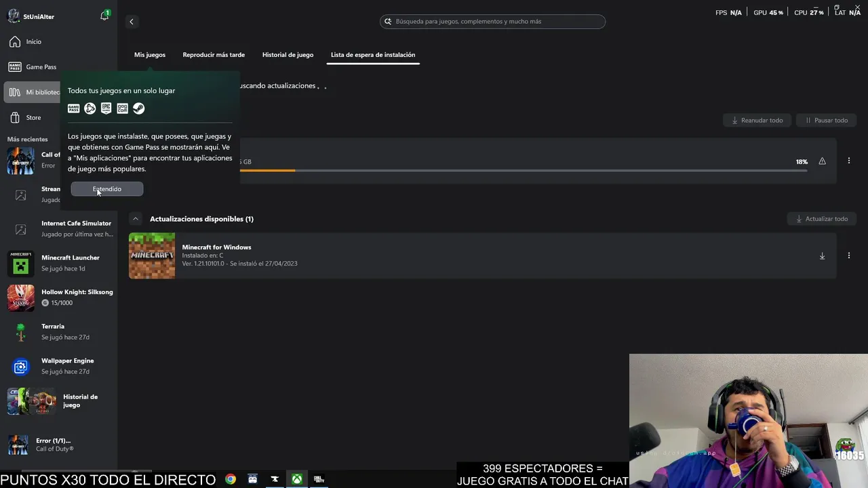Open Internet Cafe Simulator recent entry
Screen dimensions: 868x488
click(59, 228)
